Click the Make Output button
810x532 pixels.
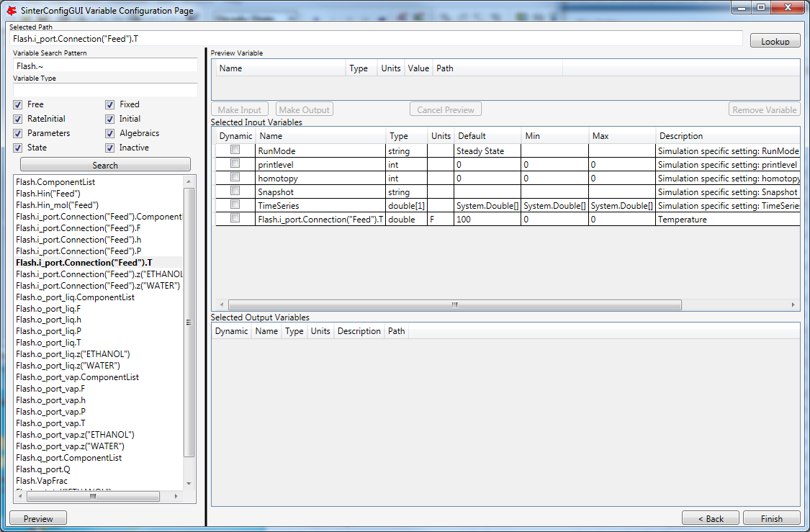(x=305, y=109)
